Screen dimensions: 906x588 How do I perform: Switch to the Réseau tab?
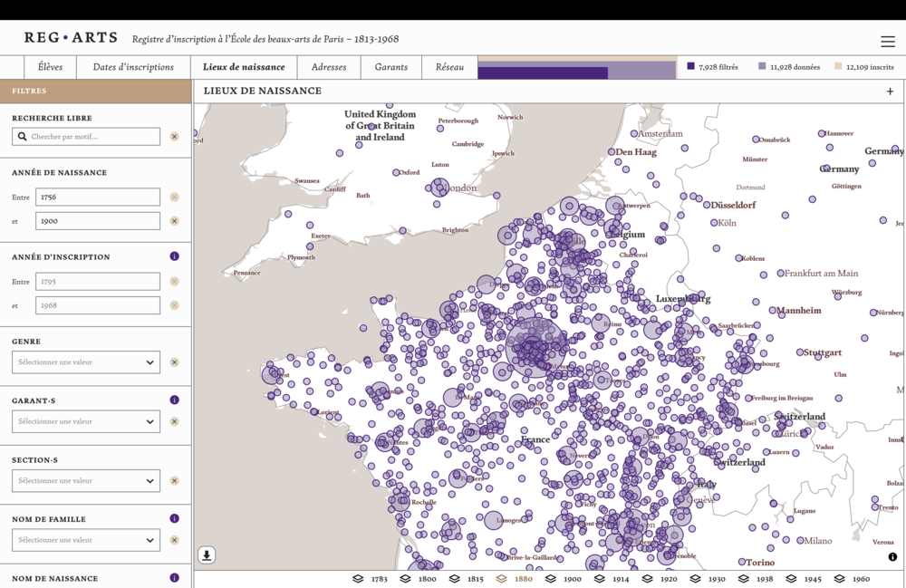coord(449,67)
